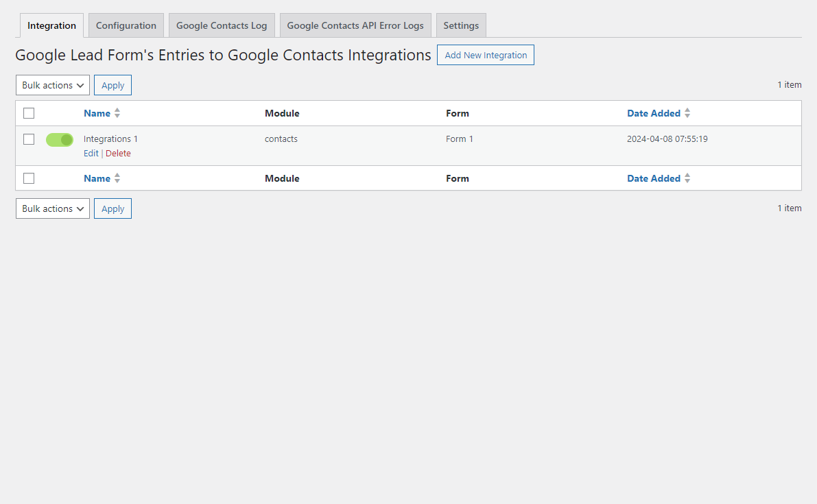
Task: Open the Configuration tab
Action: click(x=126, y=25)
